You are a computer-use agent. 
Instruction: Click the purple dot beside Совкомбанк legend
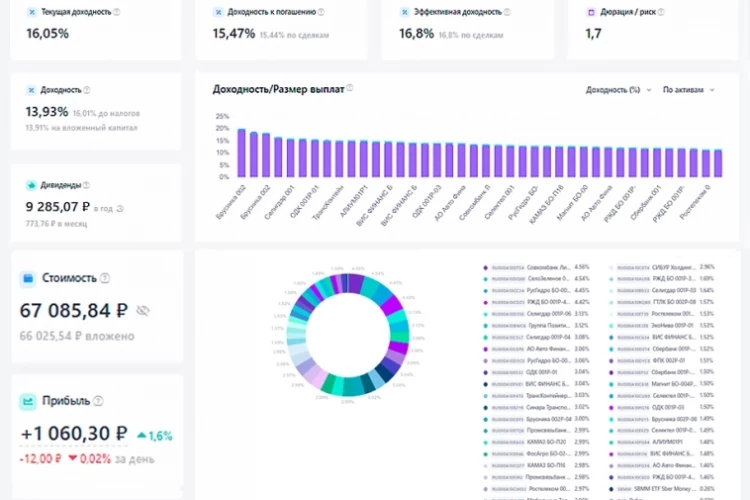click(x=485, y=267)
